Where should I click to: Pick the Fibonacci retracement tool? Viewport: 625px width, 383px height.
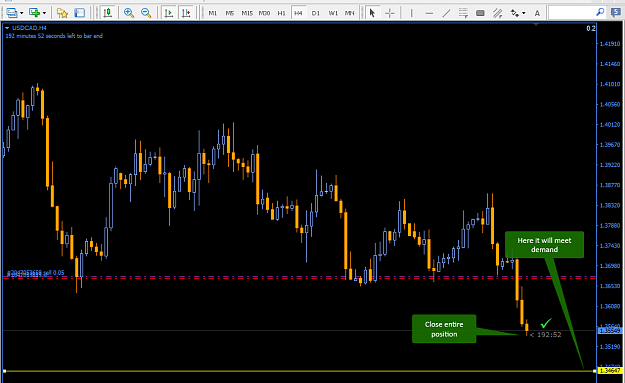click(463, 13)
